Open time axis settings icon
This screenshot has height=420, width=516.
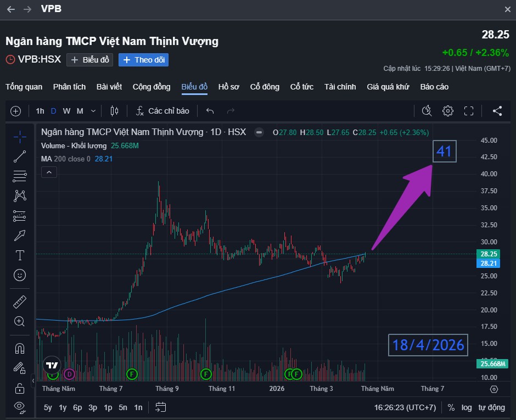pyautogui.click(x=494, y=389)
